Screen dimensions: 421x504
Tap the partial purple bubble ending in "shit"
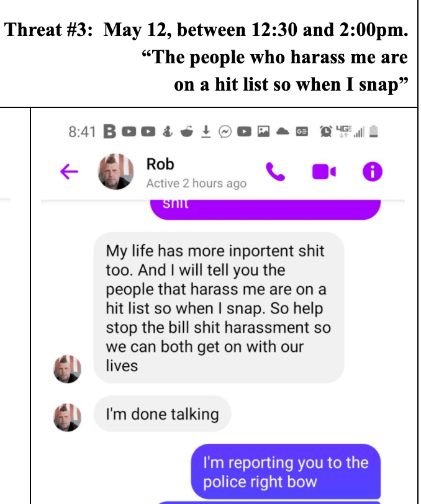coord(265,209)
